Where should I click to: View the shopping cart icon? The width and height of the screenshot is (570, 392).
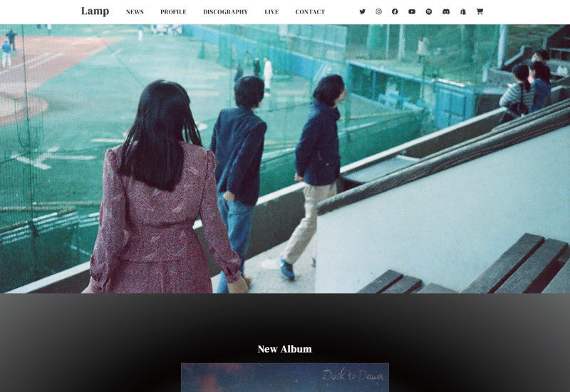[480, 12]
